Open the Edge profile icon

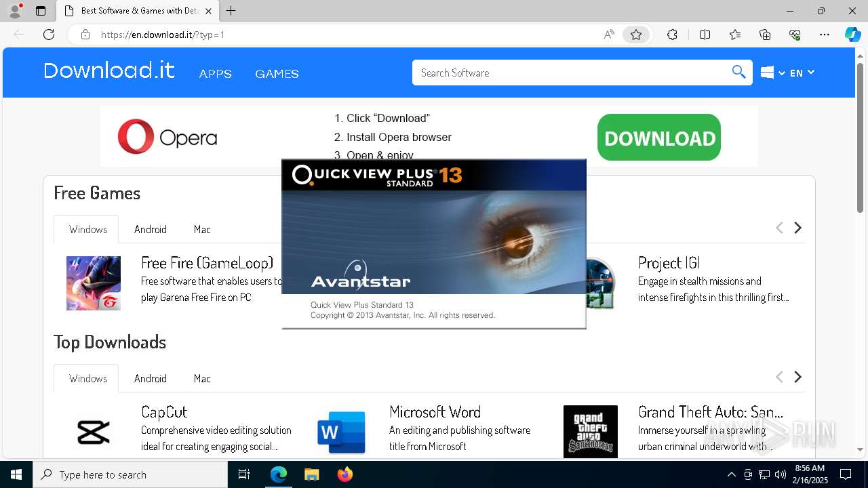point(15,11)
